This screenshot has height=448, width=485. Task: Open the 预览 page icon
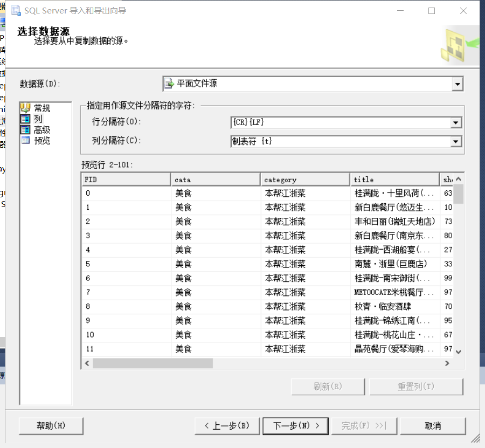[25, 141]
